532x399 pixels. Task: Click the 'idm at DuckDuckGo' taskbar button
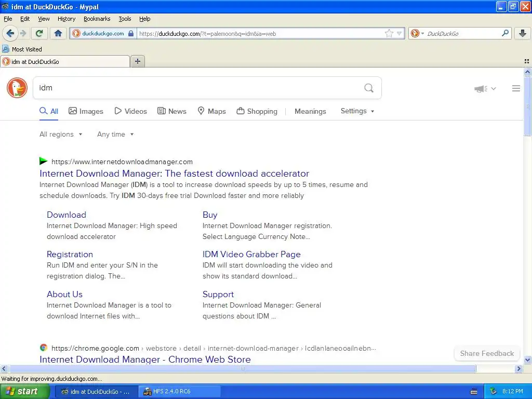[96, 392]
